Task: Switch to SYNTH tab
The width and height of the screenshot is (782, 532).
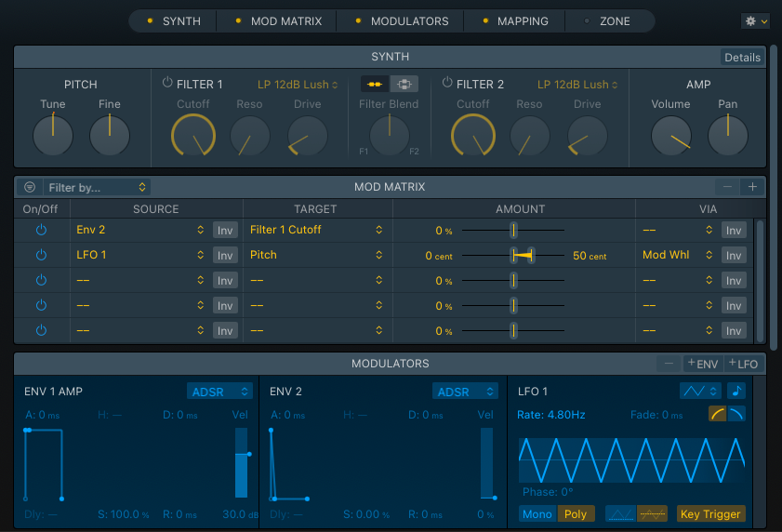Action: pos(174,21)
